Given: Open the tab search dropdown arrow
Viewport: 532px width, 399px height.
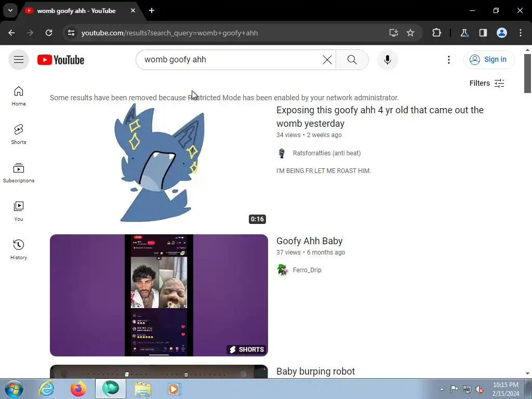Looking at the screenshot, I should click(x=10, y=10).
